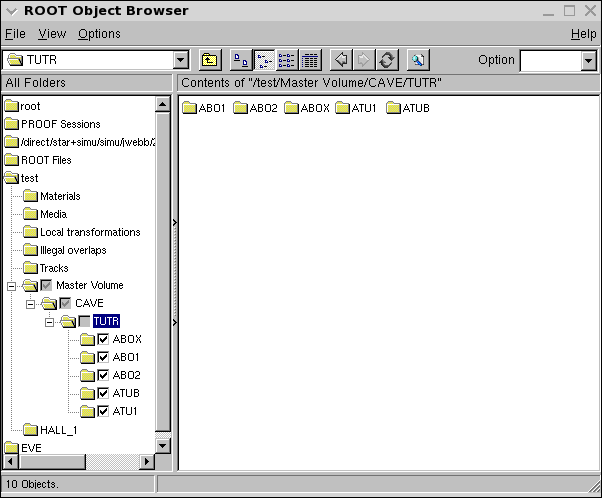Open ATU1 folder in contents pane
The height and width of the screenshot is (498, 602).
coord(356,108)
